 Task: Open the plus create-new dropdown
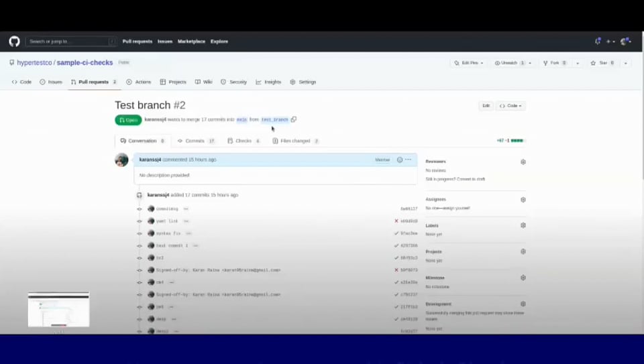tap(610, 42)
